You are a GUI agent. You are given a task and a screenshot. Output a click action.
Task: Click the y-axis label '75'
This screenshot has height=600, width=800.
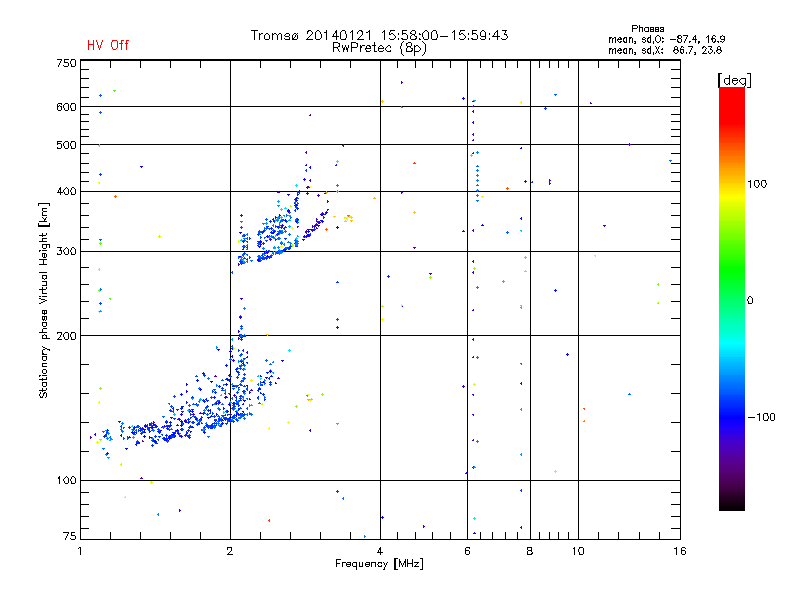click(70, 536)
